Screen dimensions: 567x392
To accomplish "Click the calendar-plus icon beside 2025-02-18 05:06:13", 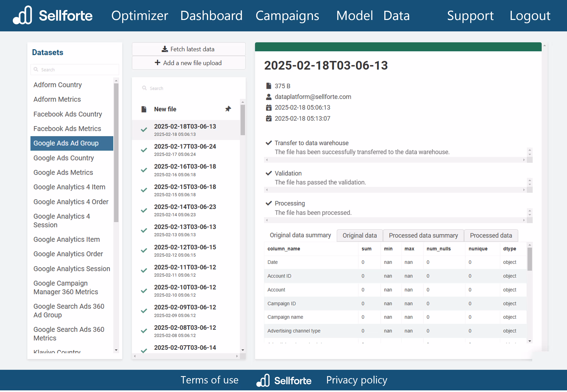I will [x=269, y=108].
